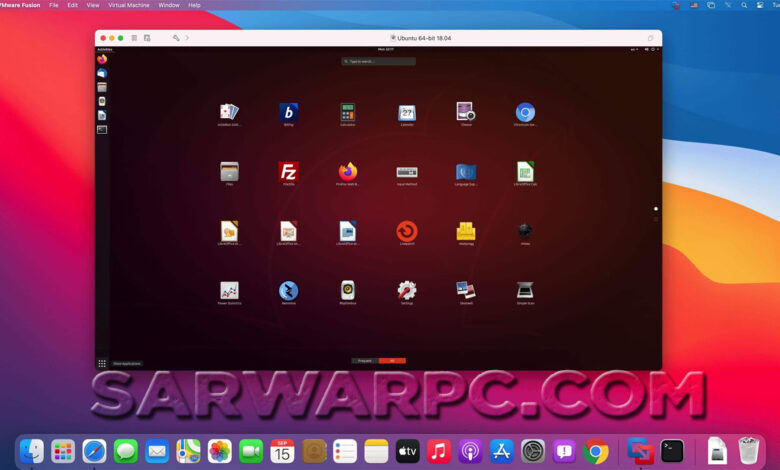Open the Ubuntu clock and notifications menu

[x=386, y=49]
